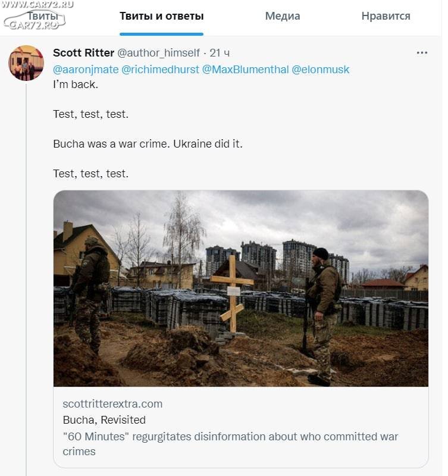This screenshot has width=448, height=476.
Task: Open the Твиты tab
Action: coord(43,16)
